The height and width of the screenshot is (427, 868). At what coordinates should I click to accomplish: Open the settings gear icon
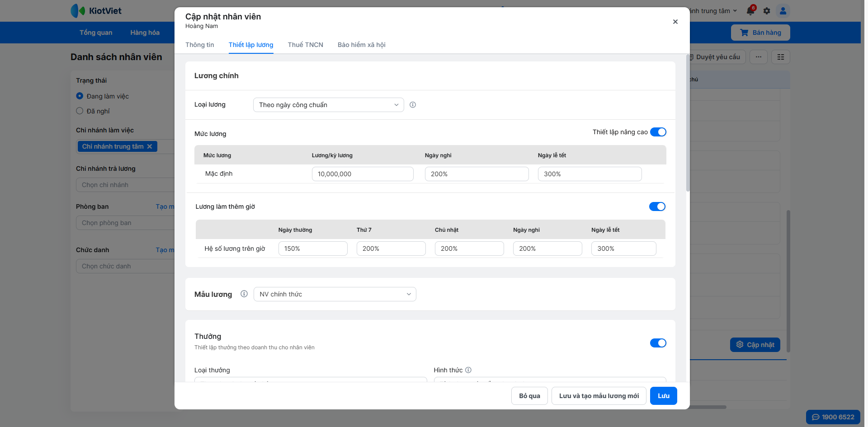coord(767,11)
